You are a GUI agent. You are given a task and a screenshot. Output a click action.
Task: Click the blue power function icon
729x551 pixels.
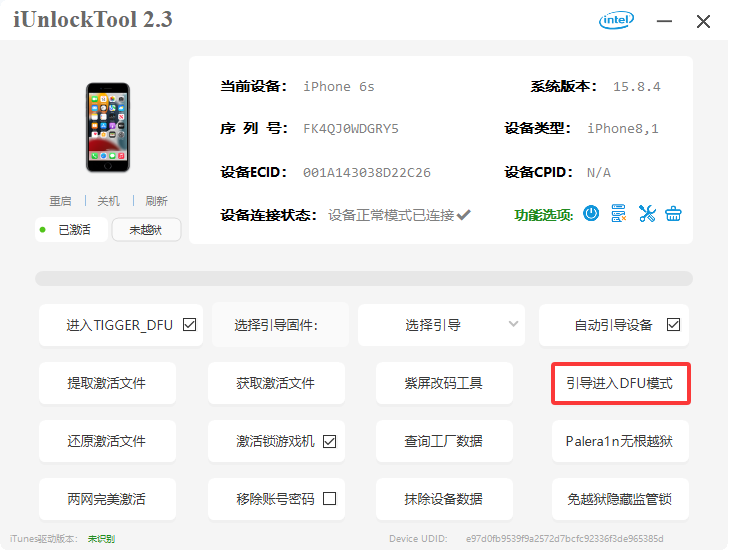tap(591, 214)
